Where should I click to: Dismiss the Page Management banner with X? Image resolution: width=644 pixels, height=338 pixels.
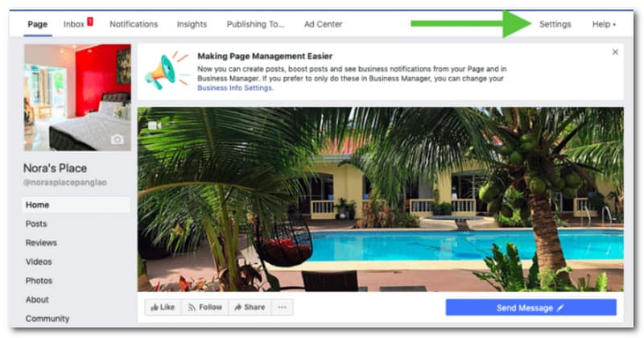[615, 52]
